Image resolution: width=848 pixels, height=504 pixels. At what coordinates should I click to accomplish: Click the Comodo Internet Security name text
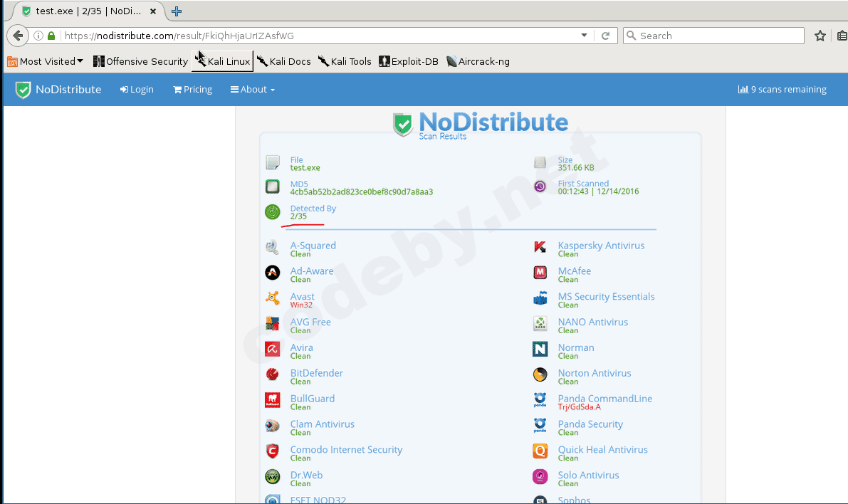tap(346, 449)
